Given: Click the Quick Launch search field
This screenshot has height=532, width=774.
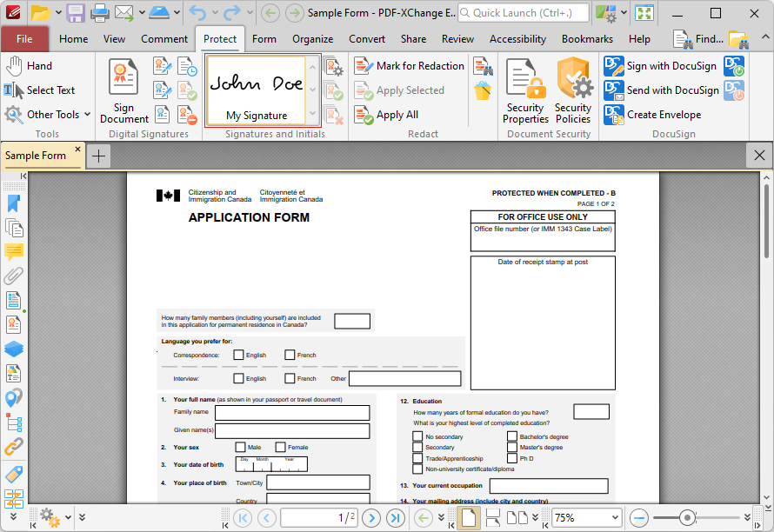Looking at the screenshot, I should 524,13.
